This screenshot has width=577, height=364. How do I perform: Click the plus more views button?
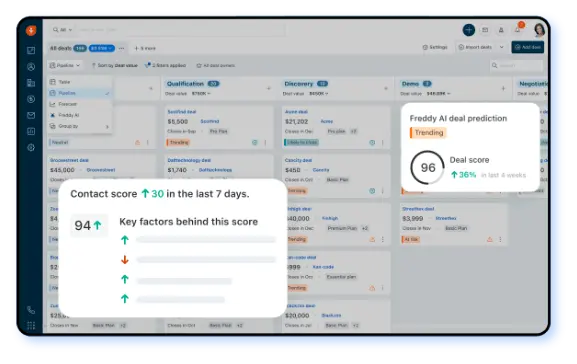click(x=145, y=48)
